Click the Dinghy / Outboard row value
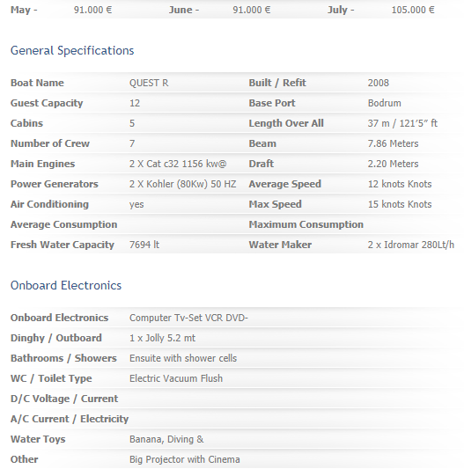This screenshot has width=464, height=476. click(x=162, y=338)
